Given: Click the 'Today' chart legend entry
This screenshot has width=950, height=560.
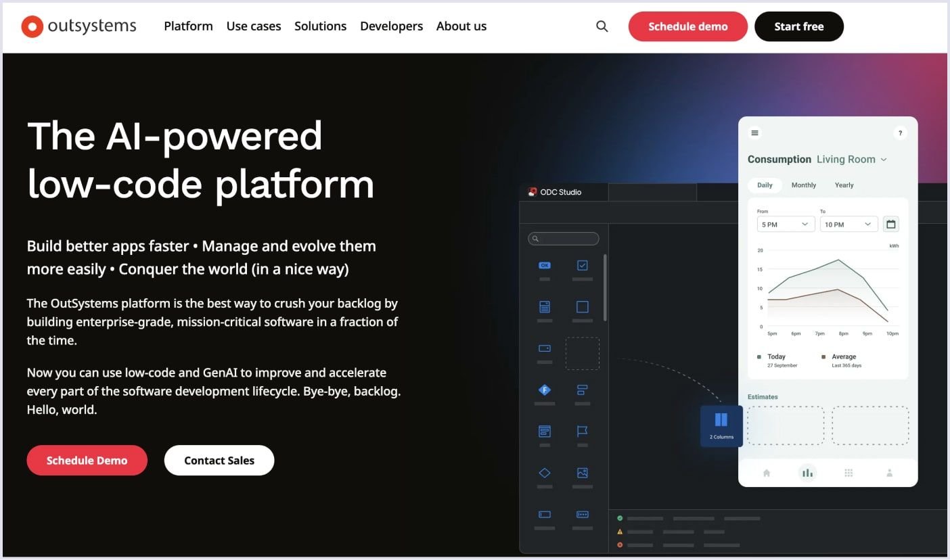Looking at the screenshot, I should (777, 360).
